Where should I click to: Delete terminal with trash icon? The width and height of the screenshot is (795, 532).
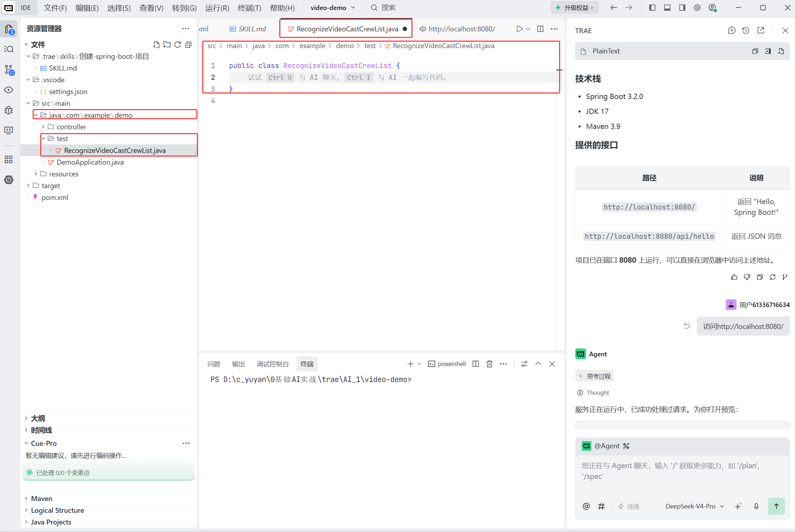(x=489, y=364)
